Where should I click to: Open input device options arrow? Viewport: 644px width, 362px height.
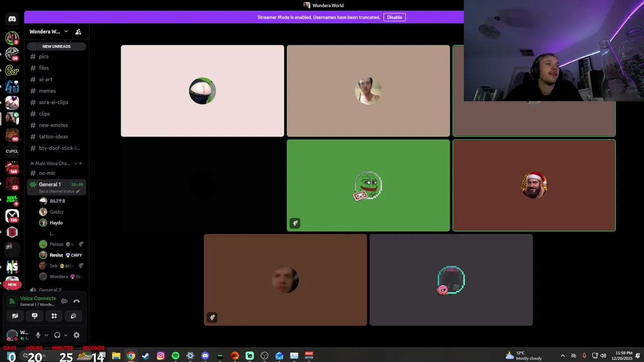(x=46, y=335)
